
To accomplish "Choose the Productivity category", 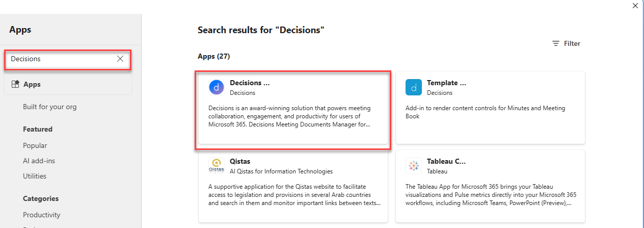I will coord(42,215).
